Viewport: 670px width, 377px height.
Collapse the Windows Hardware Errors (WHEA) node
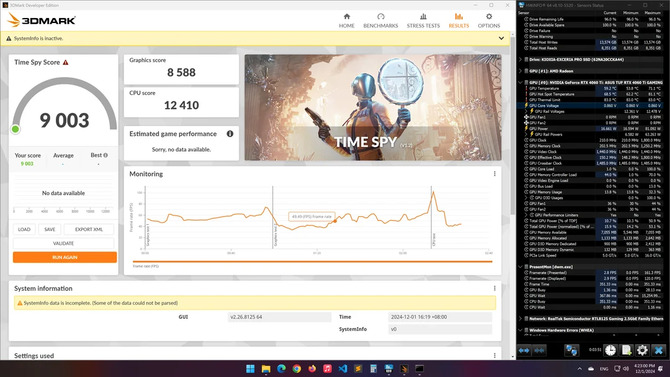(520, 330)
